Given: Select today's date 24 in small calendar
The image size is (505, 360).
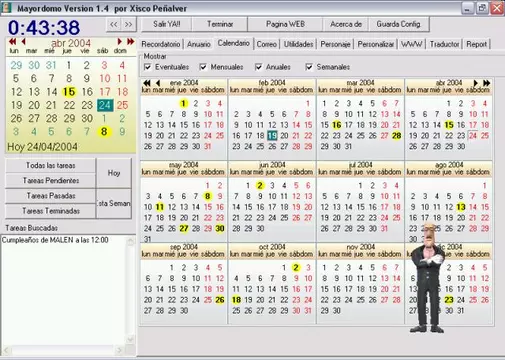Looking at the screenshot, I should [x=105, y=105].
